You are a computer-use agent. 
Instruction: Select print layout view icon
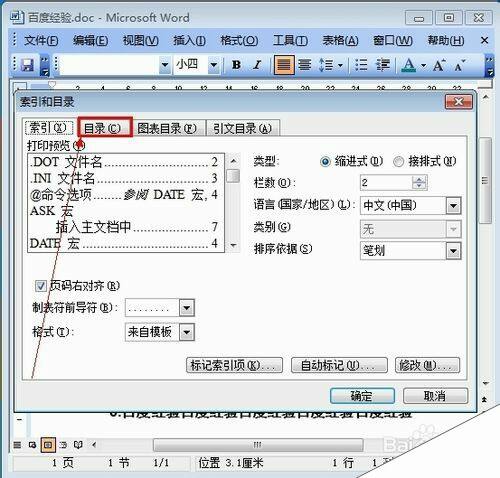click(x=48, y=445)
